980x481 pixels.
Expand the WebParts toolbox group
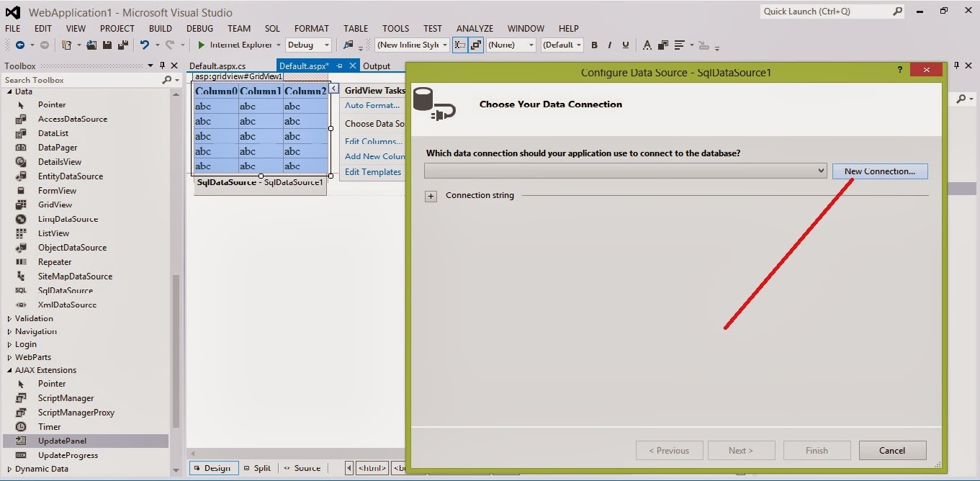[9, 357]
